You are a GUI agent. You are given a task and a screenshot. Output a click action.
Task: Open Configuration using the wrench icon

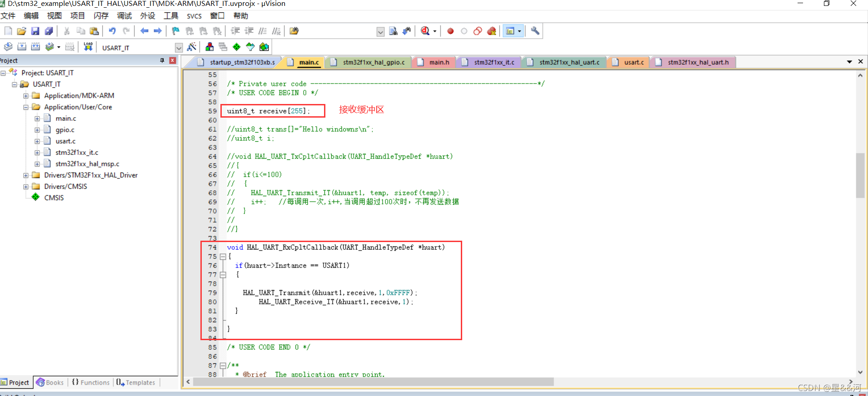click(535, 31)
